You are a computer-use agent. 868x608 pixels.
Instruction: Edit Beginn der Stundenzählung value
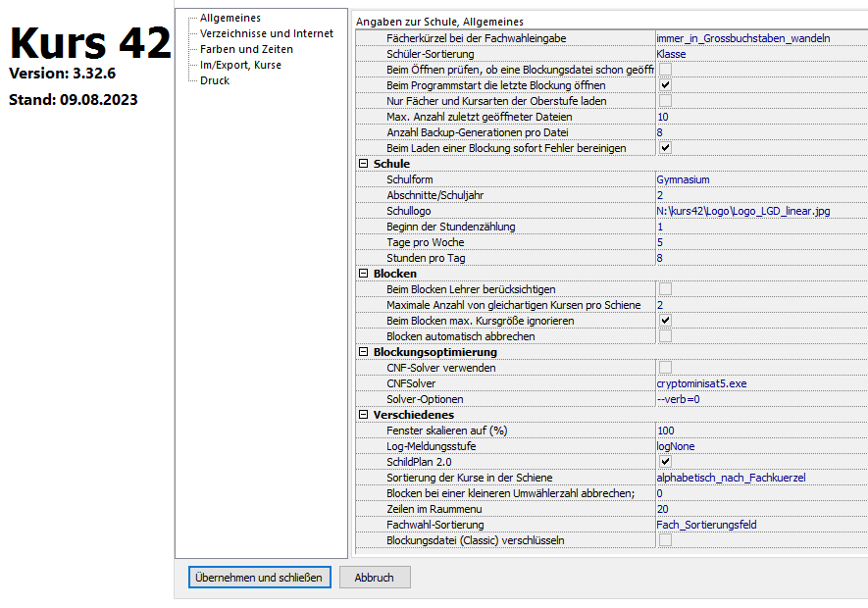coord(762,227)
